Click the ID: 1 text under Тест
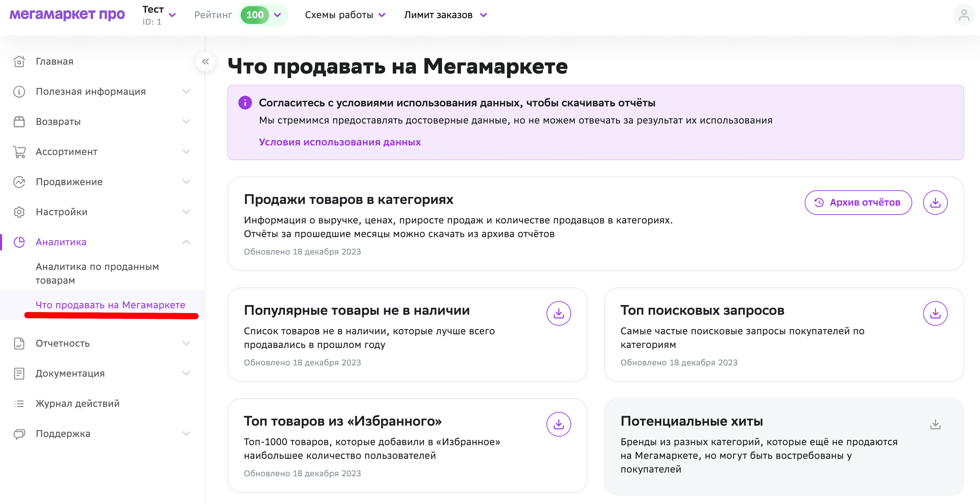This screenshot has height=504, width=980. pos(152,22)
